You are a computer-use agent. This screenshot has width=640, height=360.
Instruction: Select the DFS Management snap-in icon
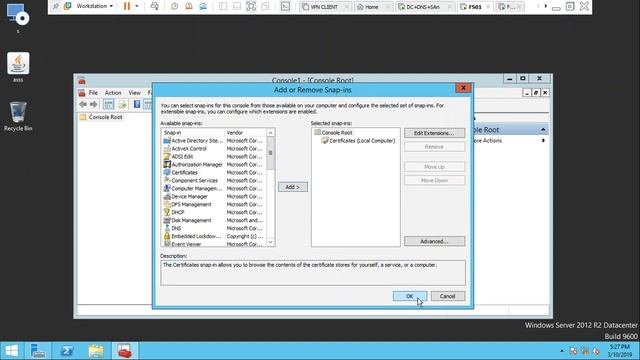click(167, 204)
